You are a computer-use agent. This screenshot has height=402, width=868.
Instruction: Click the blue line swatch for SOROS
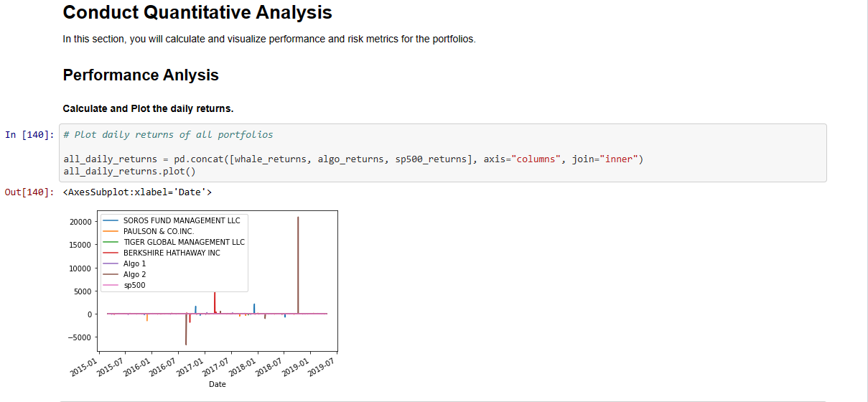pos(111,220)
